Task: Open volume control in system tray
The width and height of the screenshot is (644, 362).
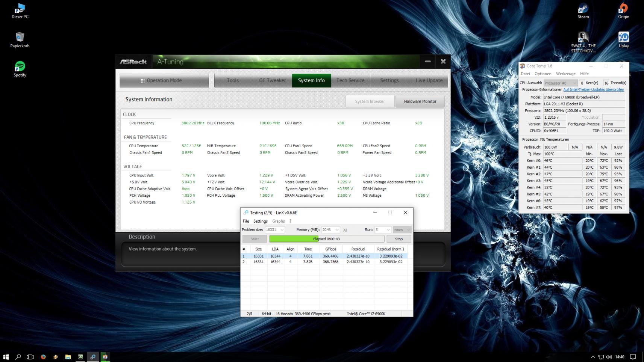Action: pos(609,357)
